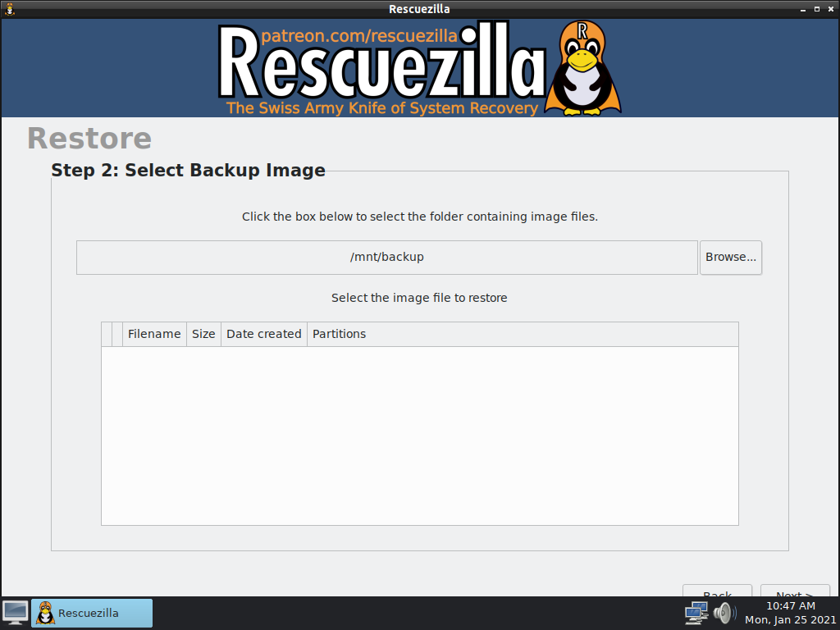Maximize the Rescuezilla window

pyautogui.click(x=816, y=9)
